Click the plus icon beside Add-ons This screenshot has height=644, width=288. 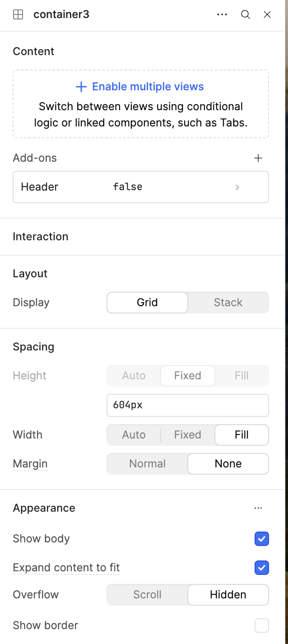tap(258, 158)
